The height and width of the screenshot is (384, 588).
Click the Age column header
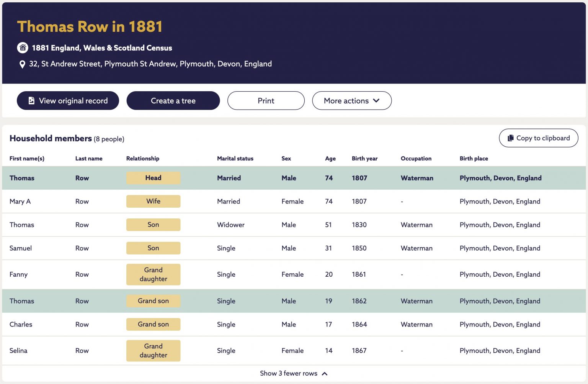(330, 158)
